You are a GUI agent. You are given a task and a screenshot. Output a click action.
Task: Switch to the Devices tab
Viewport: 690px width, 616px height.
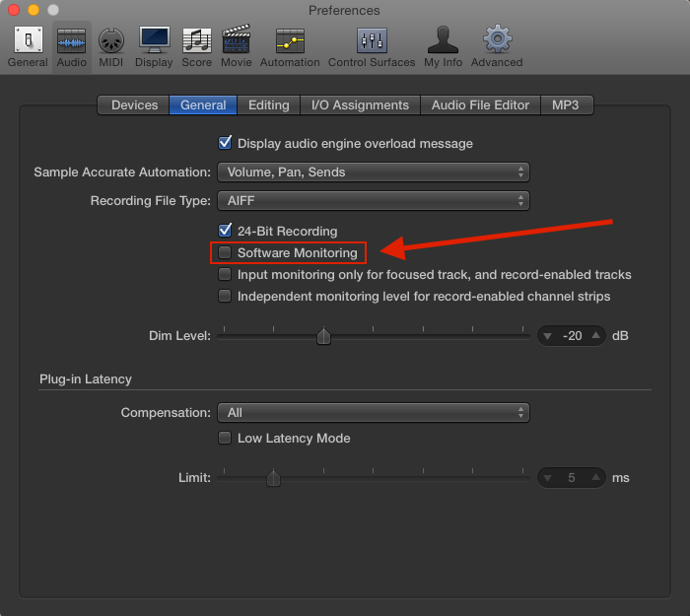pos(134,105)
